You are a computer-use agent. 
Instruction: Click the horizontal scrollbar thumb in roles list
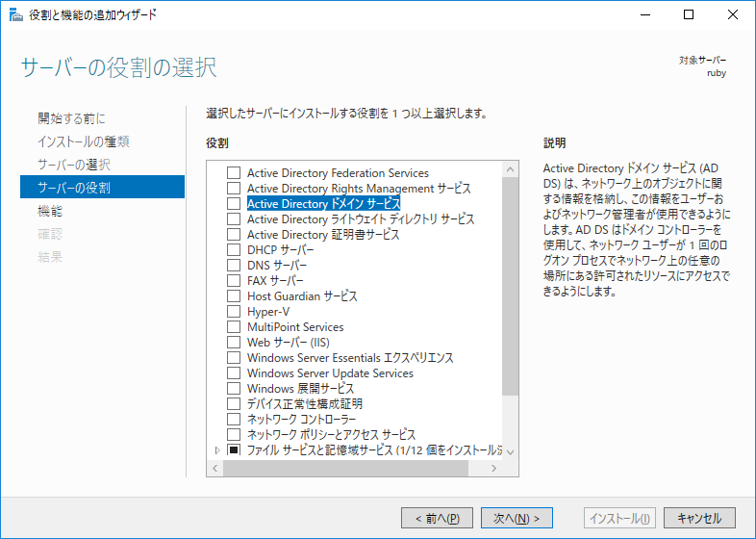click(x=345, y=468)
